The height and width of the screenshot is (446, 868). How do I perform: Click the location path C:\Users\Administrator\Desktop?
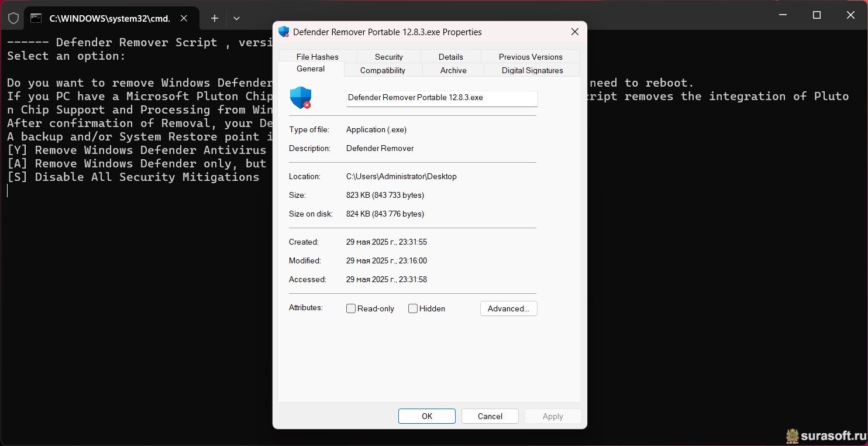[401, 176]
